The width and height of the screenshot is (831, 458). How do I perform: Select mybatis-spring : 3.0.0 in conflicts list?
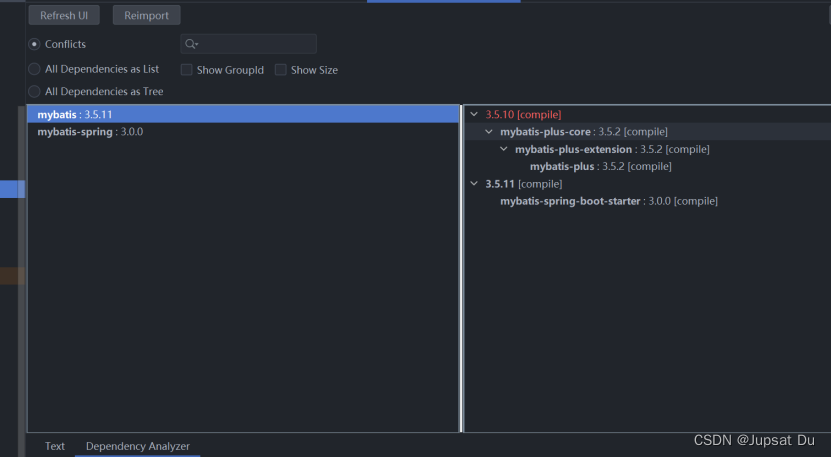click(243, 131)
